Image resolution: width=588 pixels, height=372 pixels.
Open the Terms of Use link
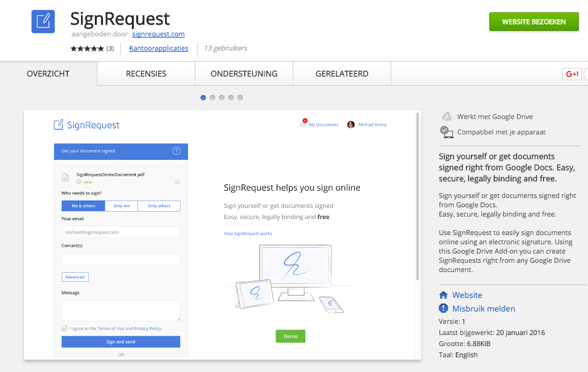(x=110, y=328)
